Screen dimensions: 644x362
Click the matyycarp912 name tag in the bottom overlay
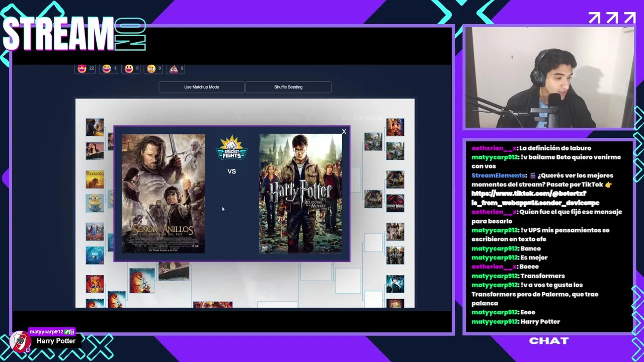click(x=52, y=332)
